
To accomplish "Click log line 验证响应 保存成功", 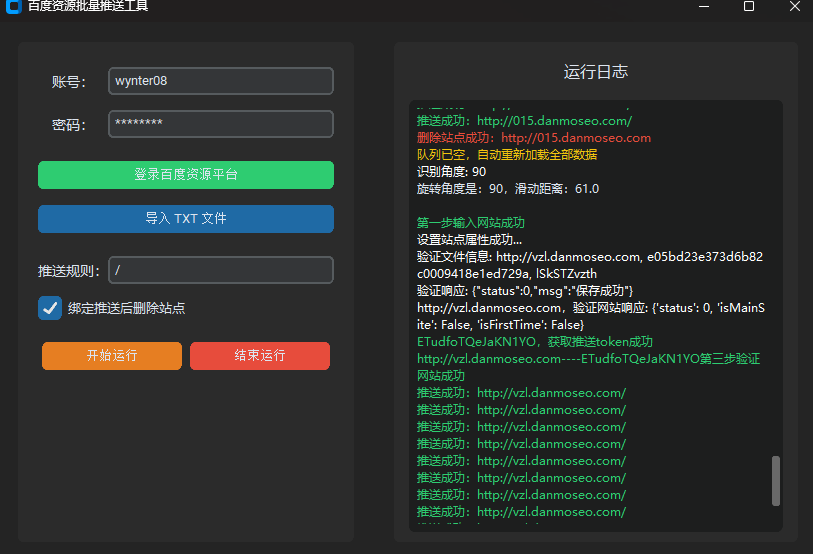I will point(525,291).
